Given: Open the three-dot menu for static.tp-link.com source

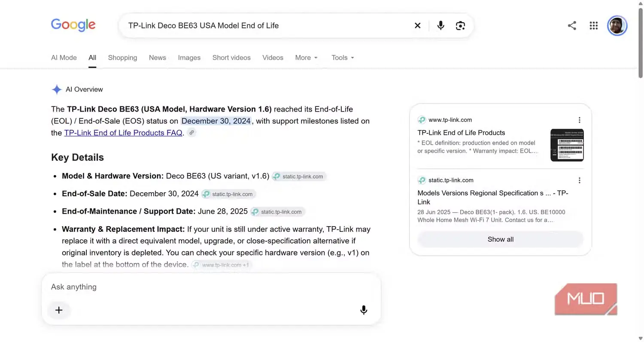Looking at the screenshot, I should (x=579, y=180).
